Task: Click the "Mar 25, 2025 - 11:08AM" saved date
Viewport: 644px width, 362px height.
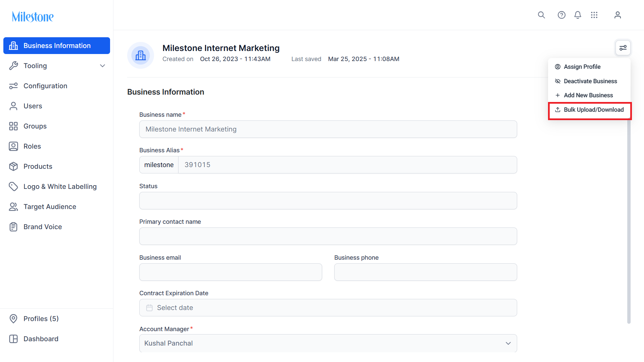Action: tap(363, 59)
